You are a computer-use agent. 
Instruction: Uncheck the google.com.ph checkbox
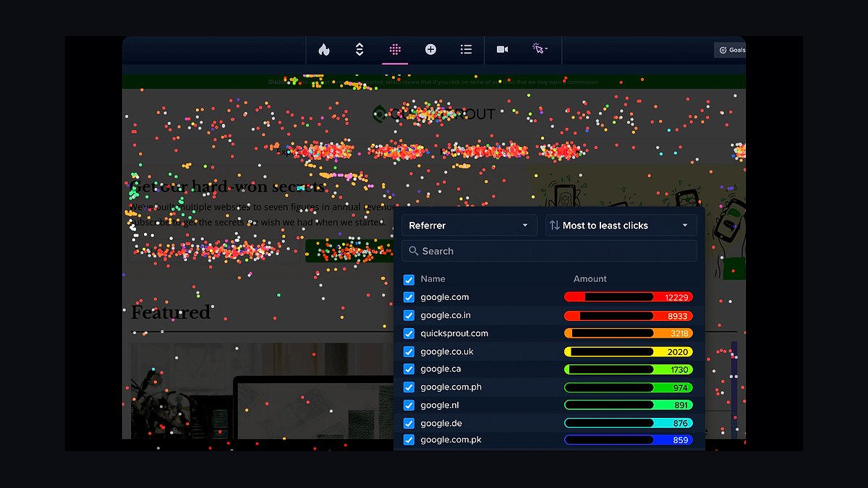409,388
